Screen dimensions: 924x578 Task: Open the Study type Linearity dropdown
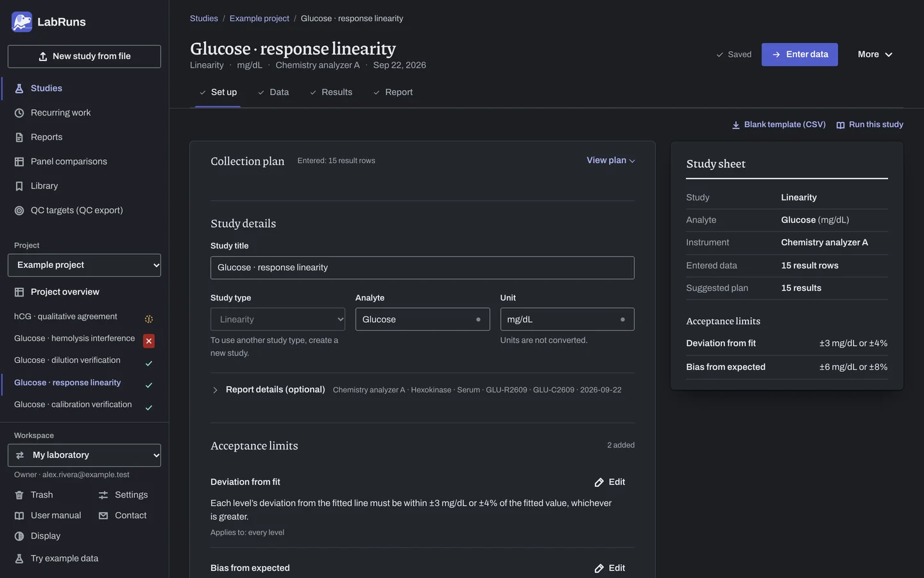pyautogui.click(x=278, y=319)
